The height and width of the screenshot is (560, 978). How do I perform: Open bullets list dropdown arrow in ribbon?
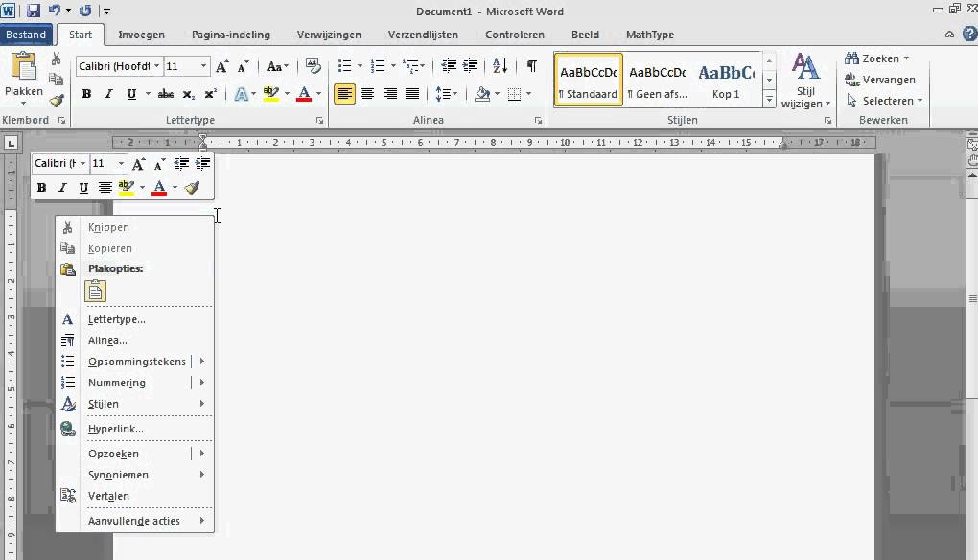pyautogui.click(x=360, y=66)
